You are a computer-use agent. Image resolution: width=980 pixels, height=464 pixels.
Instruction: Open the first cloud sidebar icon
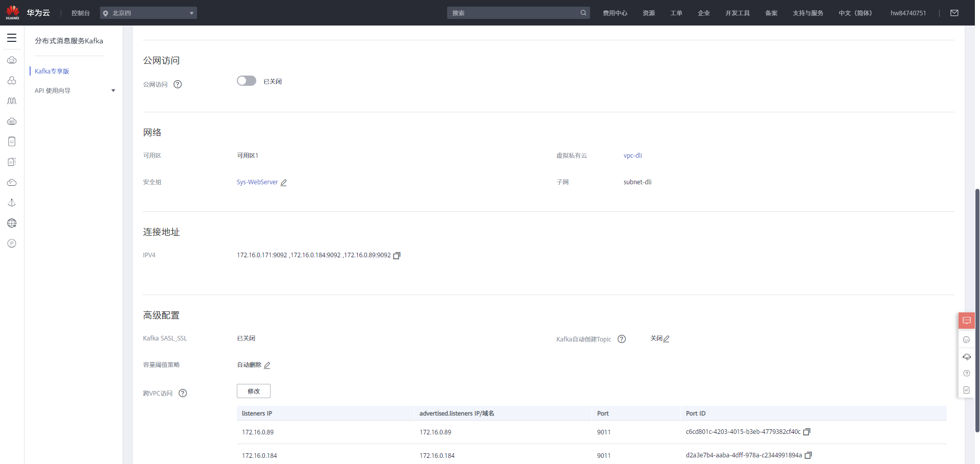(x=12, y=60)
